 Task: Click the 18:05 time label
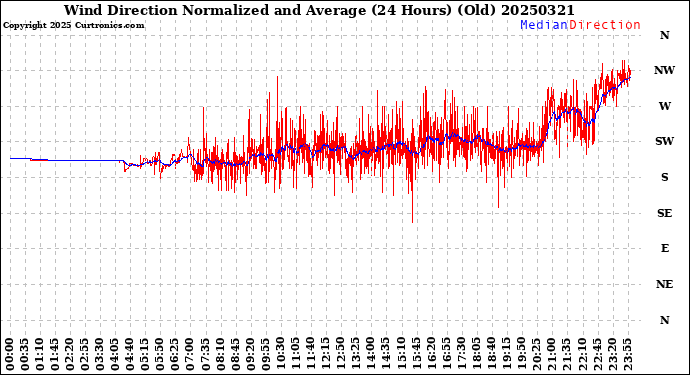pos(477,354)
